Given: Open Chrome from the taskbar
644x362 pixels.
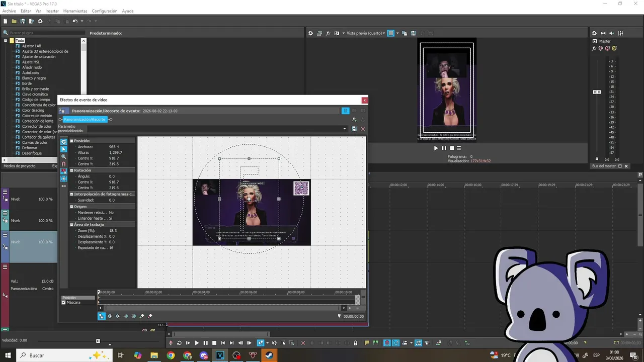Looking at the screenshot, I should 171,355.
